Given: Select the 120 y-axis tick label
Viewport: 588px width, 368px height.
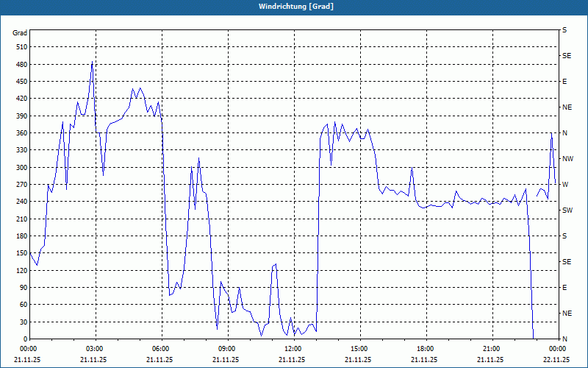Looking at the screenshot, I should 22,270.
